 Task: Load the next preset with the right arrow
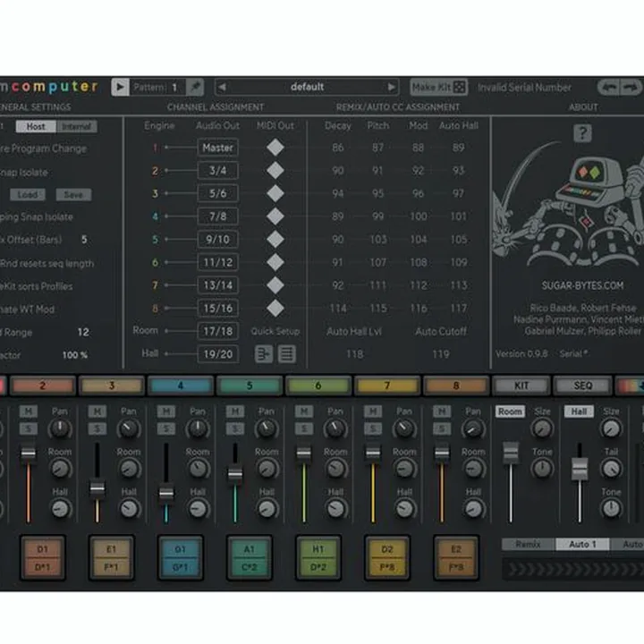[x=392, y=87]
